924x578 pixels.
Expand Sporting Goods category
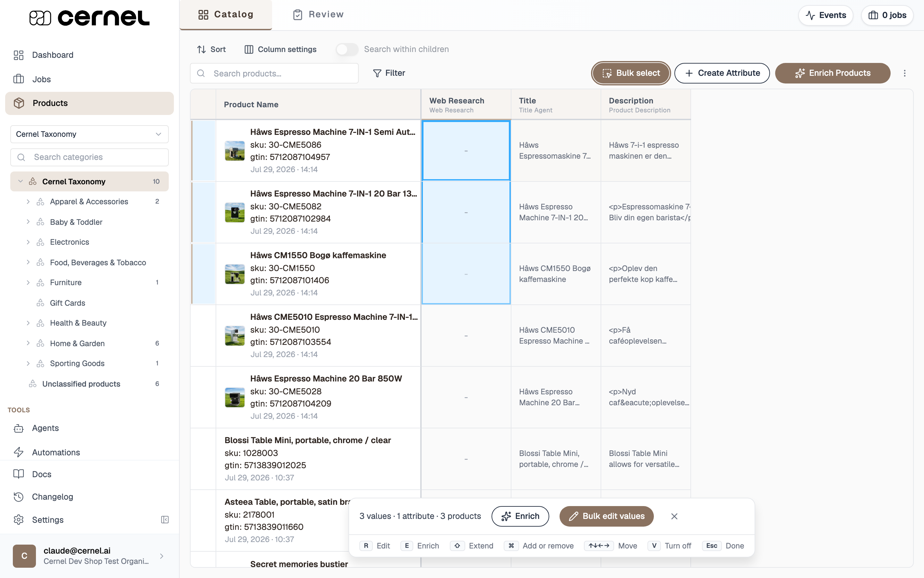point(28,363)
